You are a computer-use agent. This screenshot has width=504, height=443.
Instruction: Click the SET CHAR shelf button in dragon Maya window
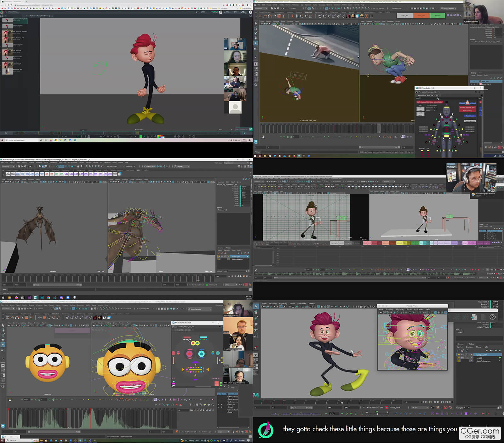(x=8, y=174)
